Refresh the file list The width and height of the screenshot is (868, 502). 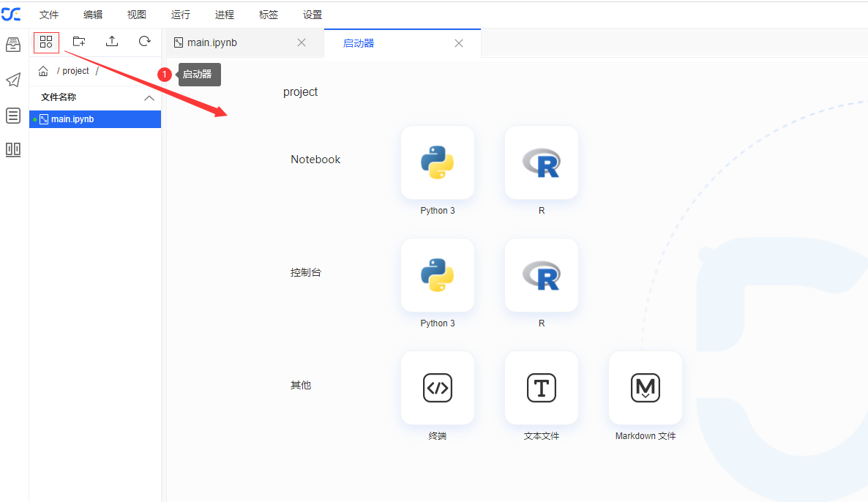click(144, 42)
